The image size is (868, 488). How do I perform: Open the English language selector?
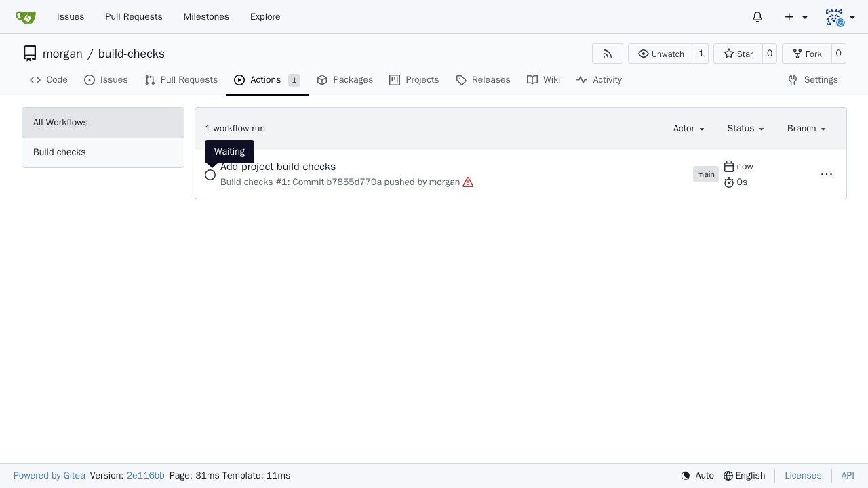744,476
